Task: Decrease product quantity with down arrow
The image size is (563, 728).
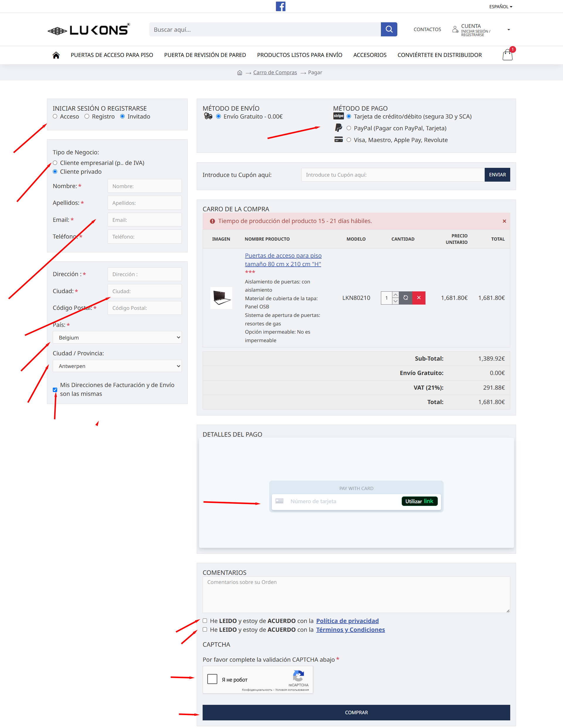Action: [x=396, y=301]
